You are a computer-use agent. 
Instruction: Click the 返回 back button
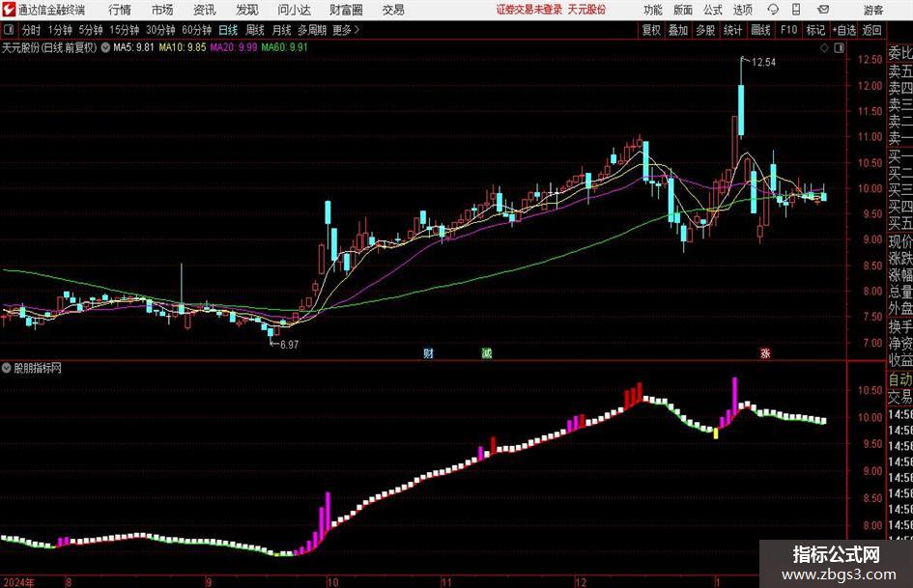click(x=871, y=30)
